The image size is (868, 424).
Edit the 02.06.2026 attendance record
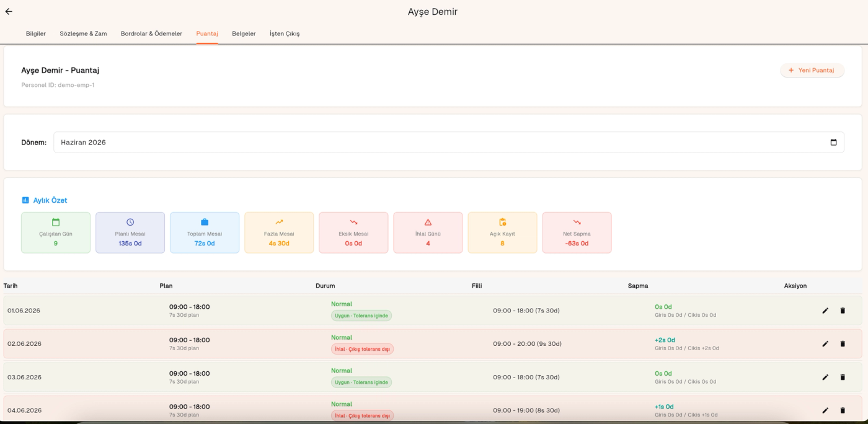(x=825, y=344)
